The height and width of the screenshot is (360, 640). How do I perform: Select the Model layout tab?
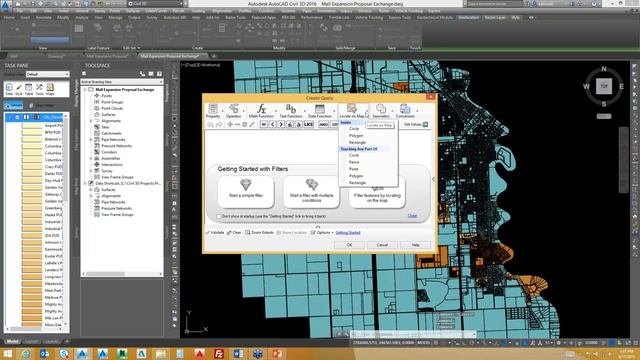[x=12, y=342]
